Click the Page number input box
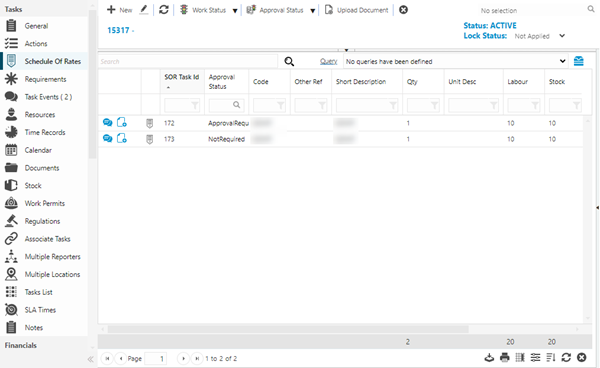 (156, 358)
